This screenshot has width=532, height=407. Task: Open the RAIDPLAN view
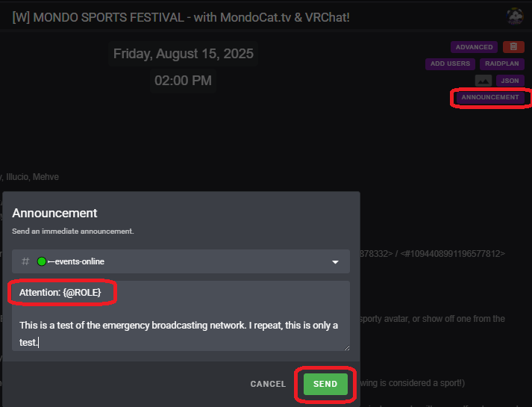[502, 63]
